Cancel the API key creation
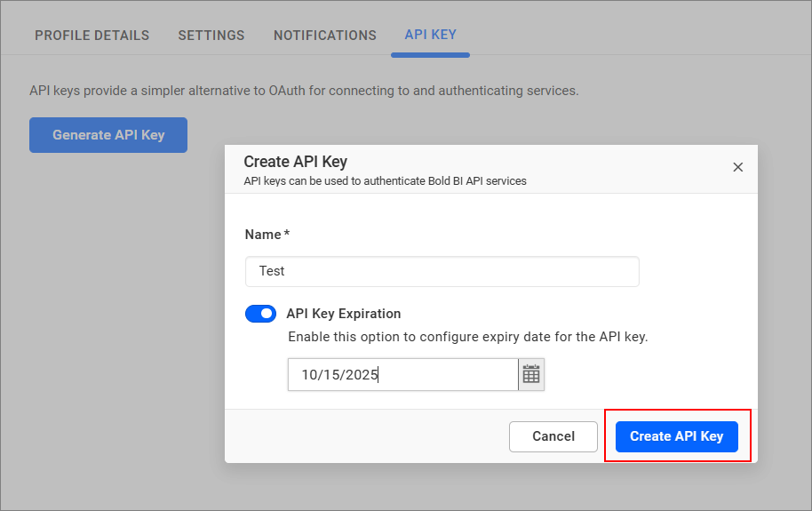 coord(553,436)
